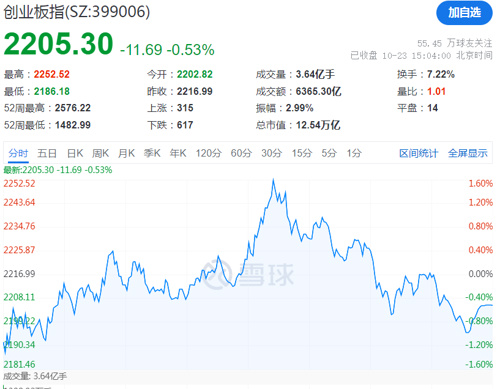The image size is (500, 389).
Task: Click the 下跌 count 617
Action: point(185,125)
